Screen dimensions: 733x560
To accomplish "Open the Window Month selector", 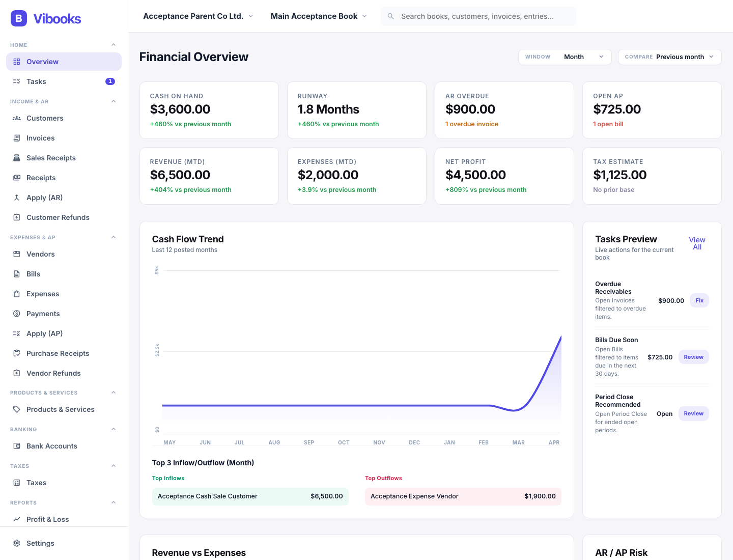I will (x=584, y=57).
